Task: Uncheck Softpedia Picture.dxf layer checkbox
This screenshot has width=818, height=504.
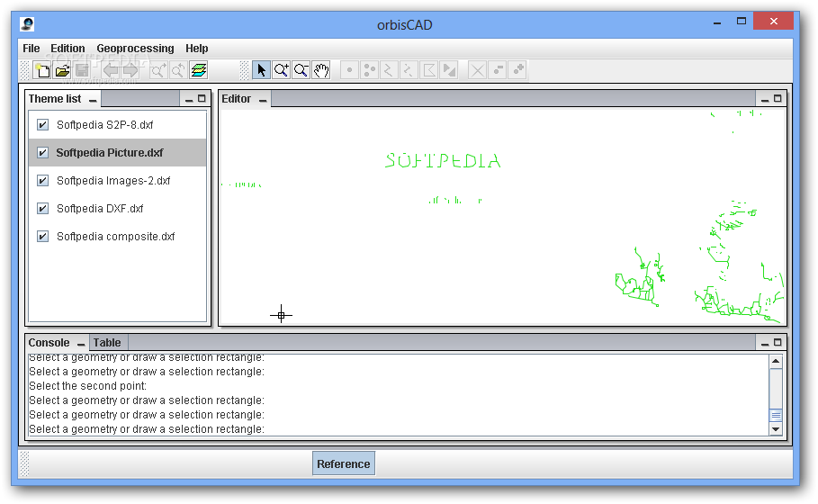Action: [43, 152]
